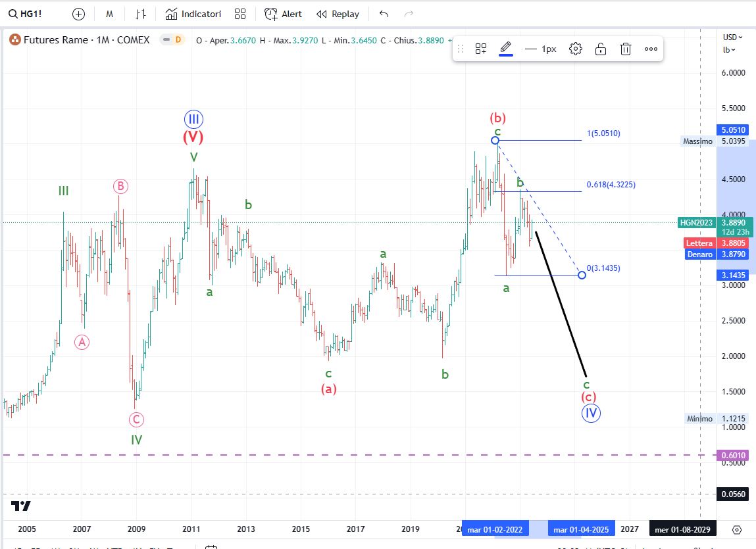756x549 pixels.
Task: Click the copper symbol logo icon
Action: (15, 40)
